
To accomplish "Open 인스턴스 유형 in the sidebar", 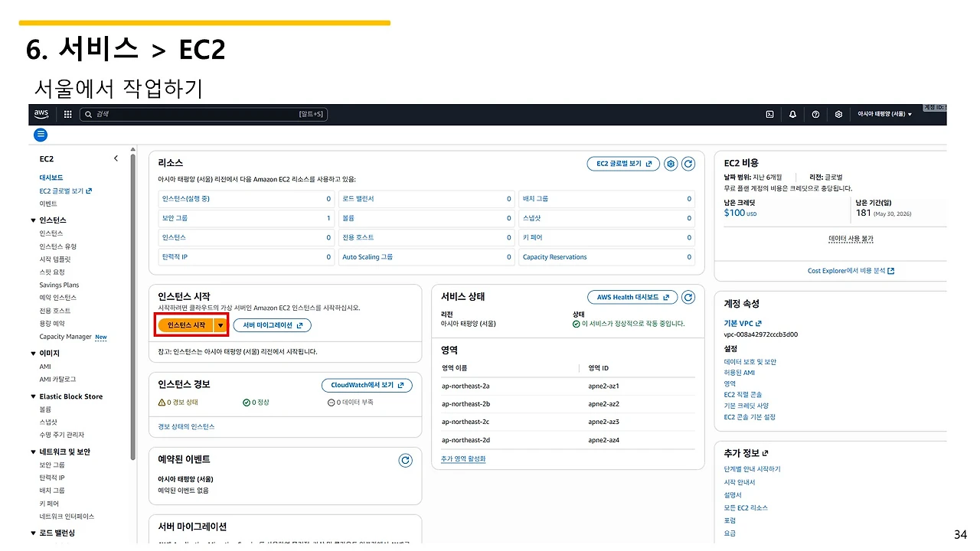I will (58, 246).
